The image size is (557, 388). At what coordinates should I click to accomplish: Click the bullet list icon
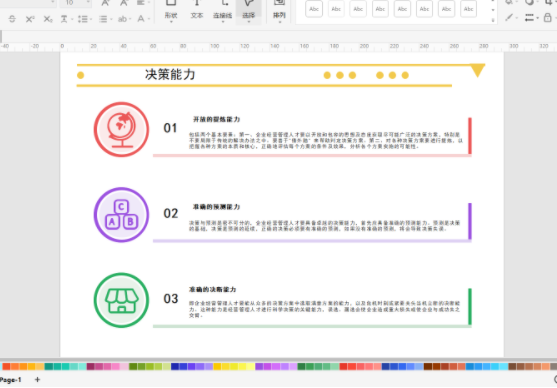point(103,19)
